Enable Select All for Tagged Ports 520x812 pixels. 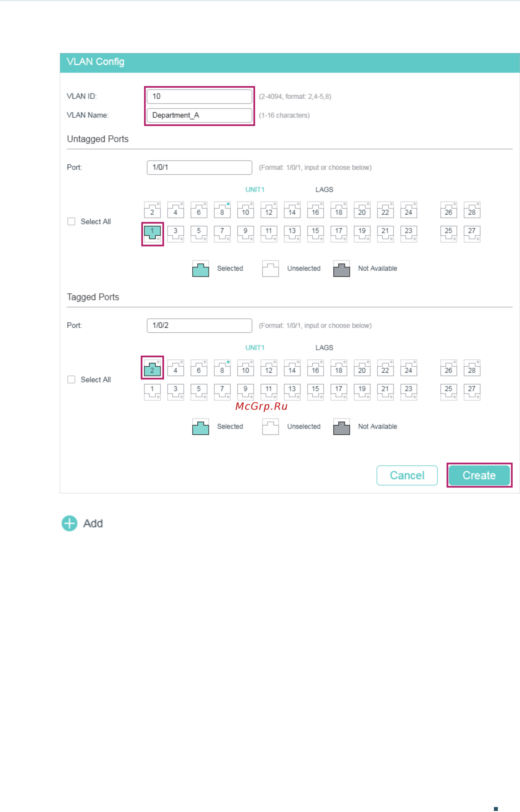[71, 380]
